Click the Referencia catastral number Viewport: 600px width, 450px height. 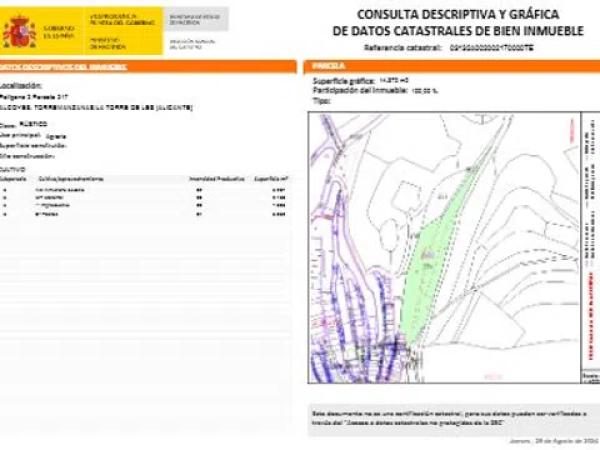(x=498, y=47)
